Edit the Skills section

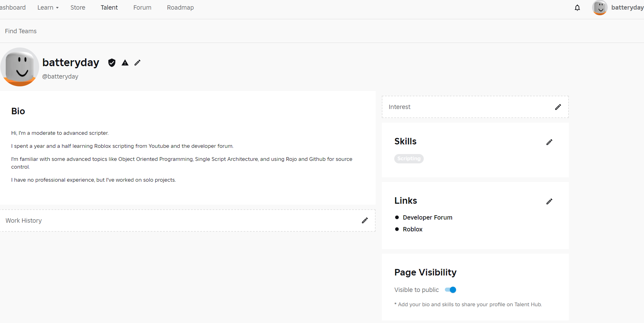click(549, 142)
